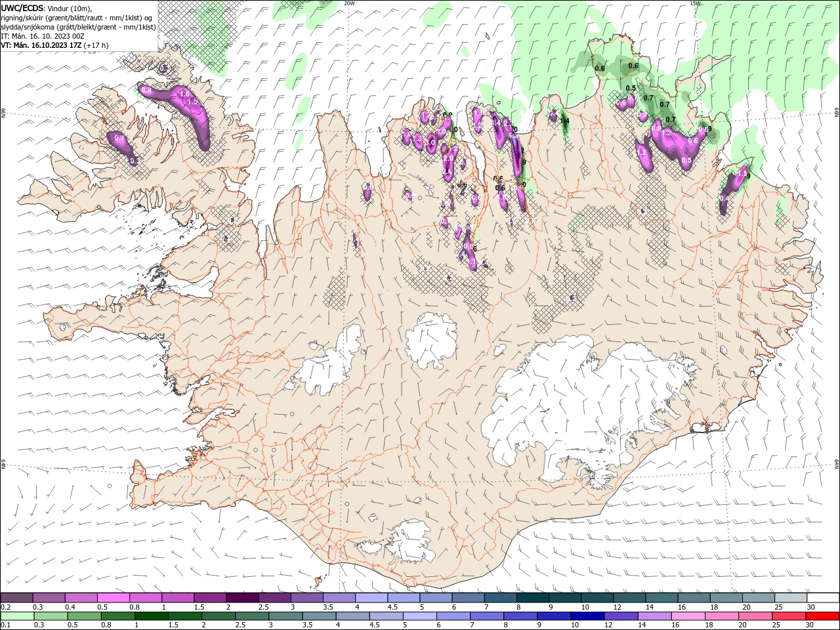Select the bright red 30 swatch in lower legend
Image resolution: width=840 pixels, height=630 pixels.
[x=822, y=616]
